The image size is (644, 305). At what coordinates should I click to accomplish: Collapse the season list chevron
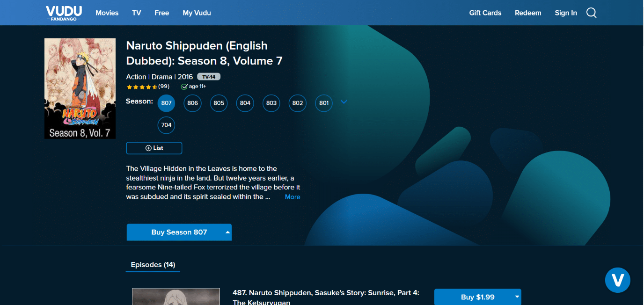click(344, 102)
